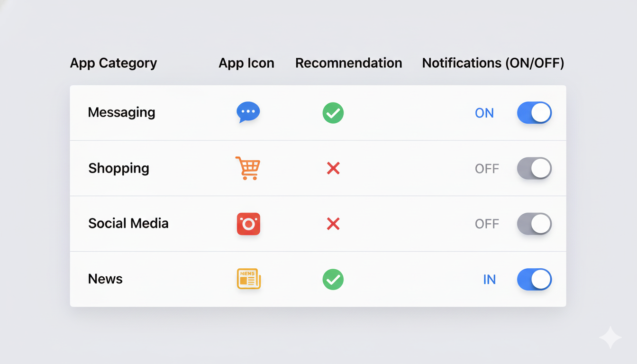Enable Shopping notifications toggle
637x364 pixels.
pyautogui.click(x=534, y=168)
